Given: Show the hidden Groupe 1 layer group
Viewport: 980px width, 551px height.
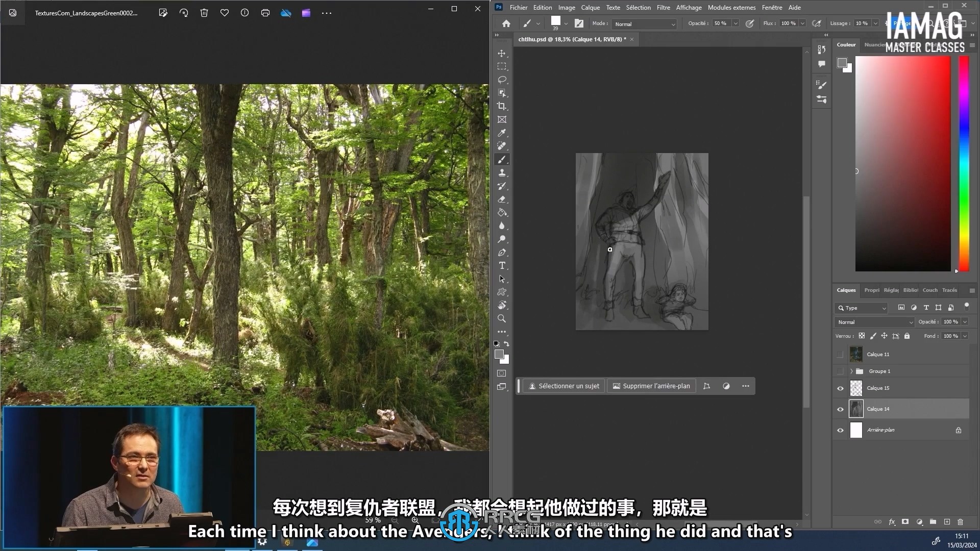Looking at the screenshot, I should click(x=840, y=371).
